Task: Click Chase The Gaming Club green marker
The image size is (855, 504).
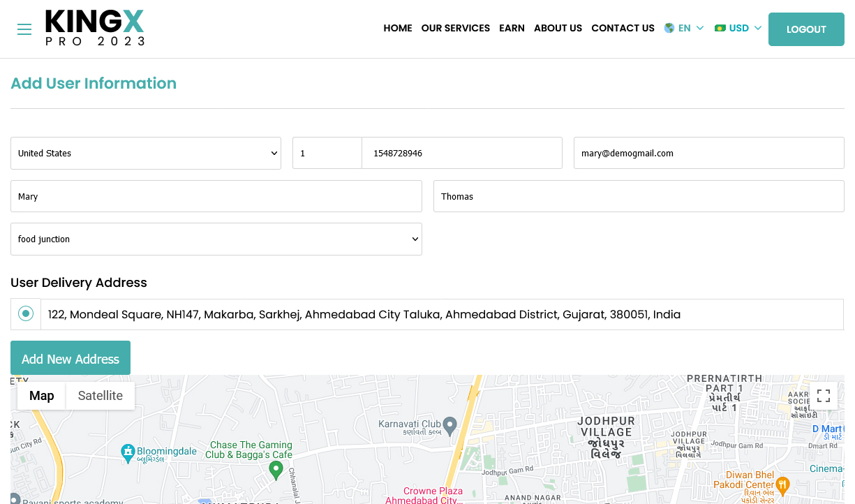Action: (x=276, y=469)
